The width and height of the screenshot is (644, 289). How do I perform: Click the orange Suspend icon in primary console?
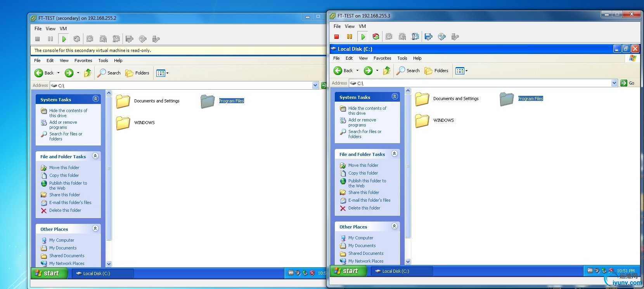(x=350, y=36)
